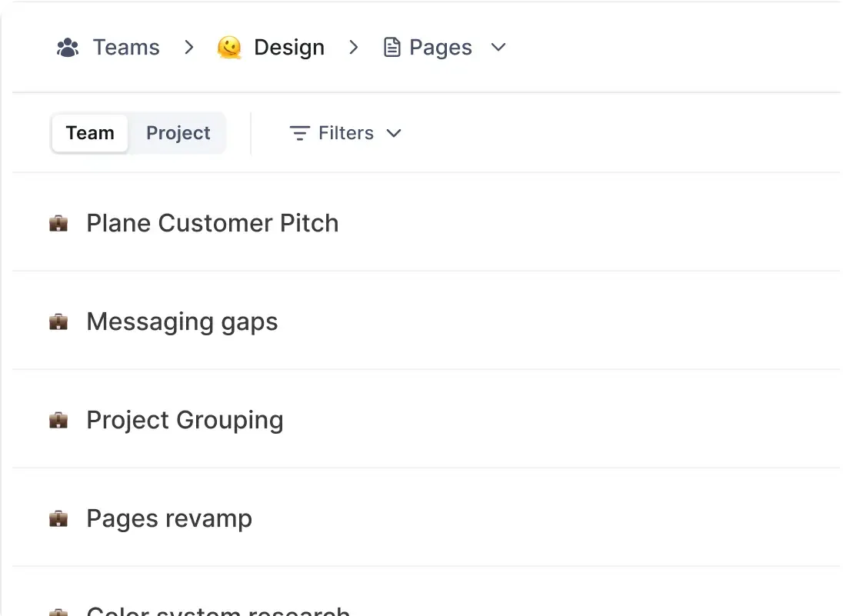Open the Pages breadcrumb dropdown chevron

click(498, 48)
